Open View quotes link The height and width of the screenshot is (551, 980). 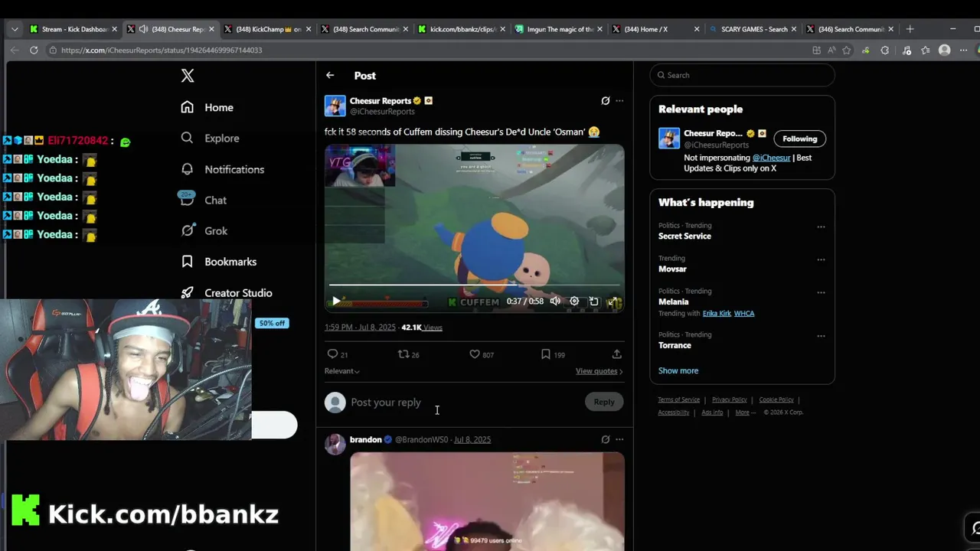click(x=599, y=371)
